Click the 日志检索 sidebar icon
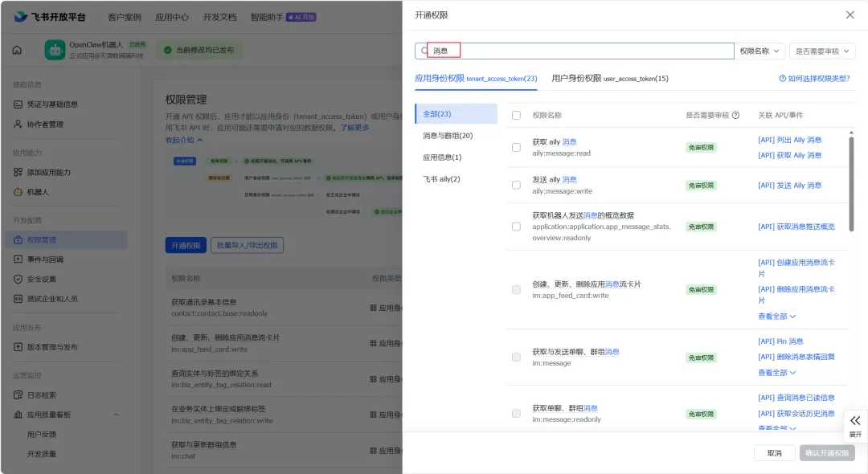 18,395
